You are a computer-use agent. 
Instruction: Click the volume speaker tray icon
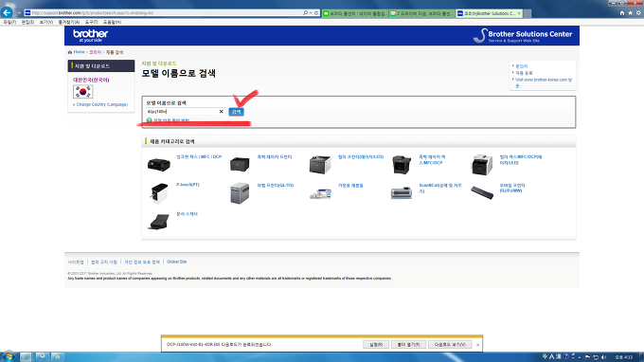click(x=603, y=357)
